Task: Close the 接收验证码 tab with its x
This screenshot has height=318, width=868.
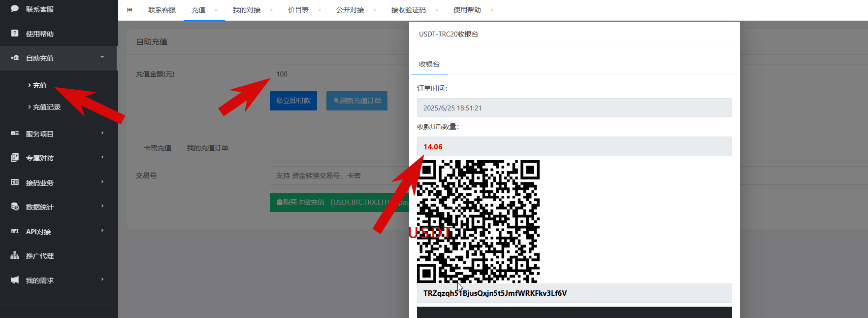Action: pyautogui.click(x=437, y=10)
